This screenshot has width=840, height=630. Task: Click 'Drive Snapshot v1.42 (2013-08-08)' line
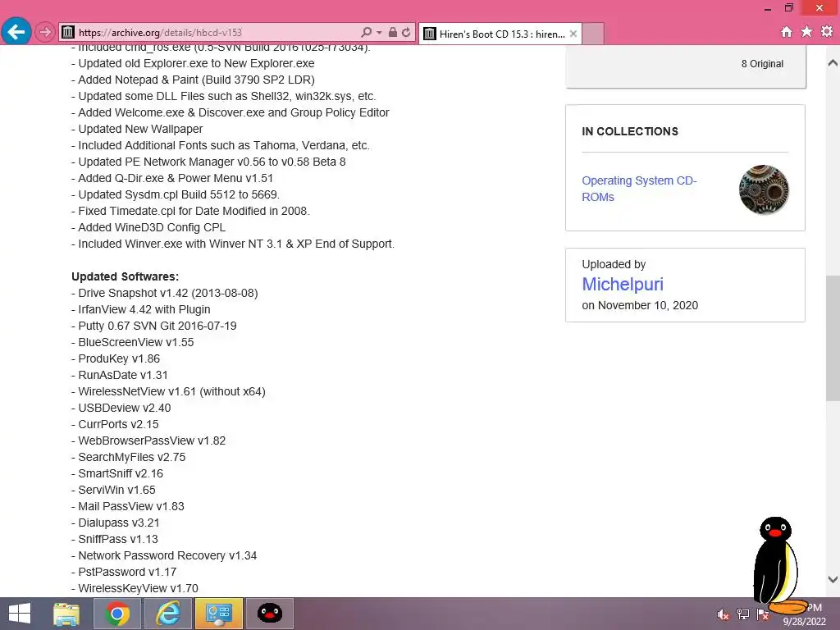pos(164,293)
